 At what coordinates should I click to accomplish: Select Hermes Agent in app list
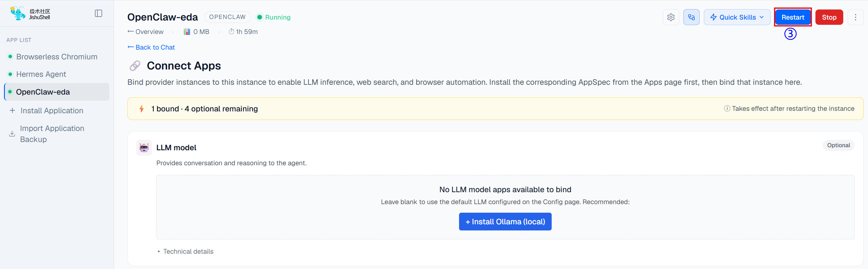pos(57,74)
